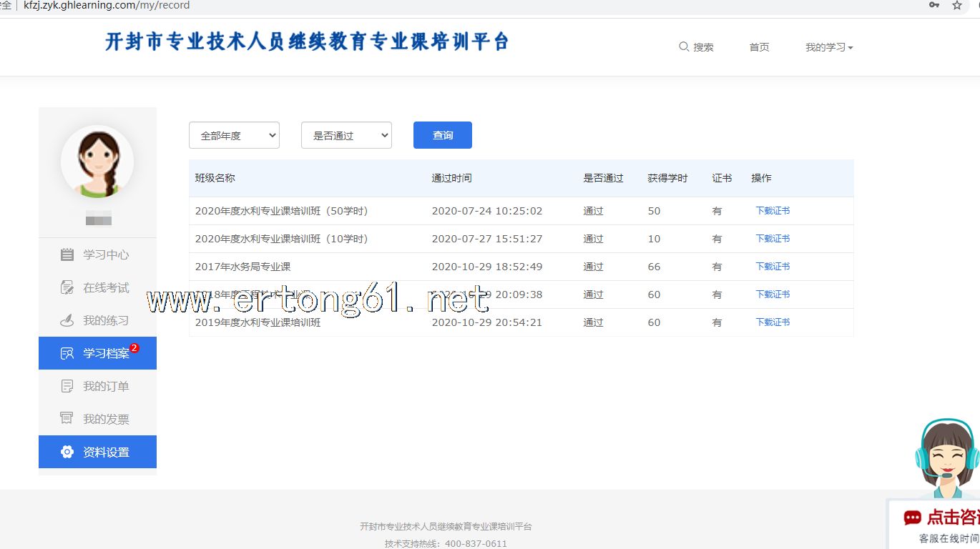Go to 首页 in top navigation
The image size is (980, 549).
coord(759,47)
